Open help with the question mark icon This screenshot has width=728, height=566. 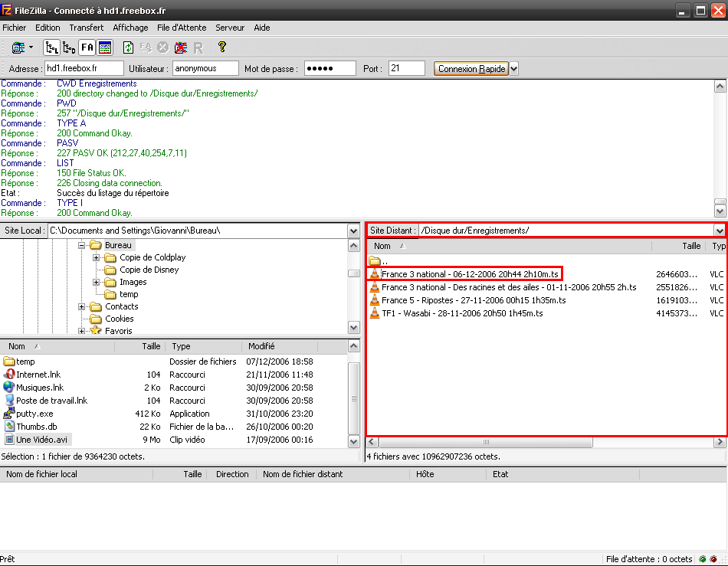coord(222,47)
